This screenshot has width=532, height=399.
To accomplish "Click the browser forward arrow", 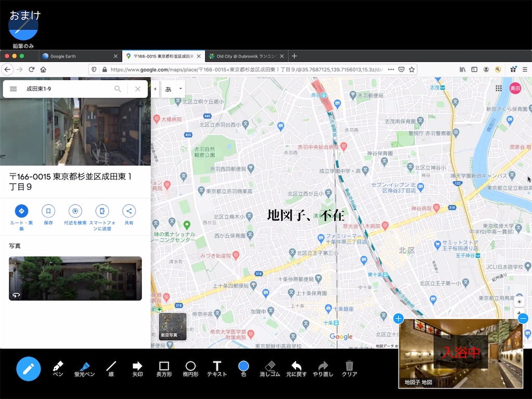I will (20, 70).
